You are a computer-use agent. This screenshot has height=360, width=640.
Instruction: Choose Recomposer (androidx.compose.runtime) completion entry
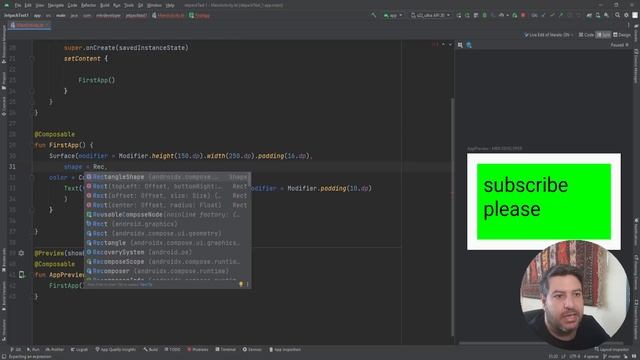point(167,271)
